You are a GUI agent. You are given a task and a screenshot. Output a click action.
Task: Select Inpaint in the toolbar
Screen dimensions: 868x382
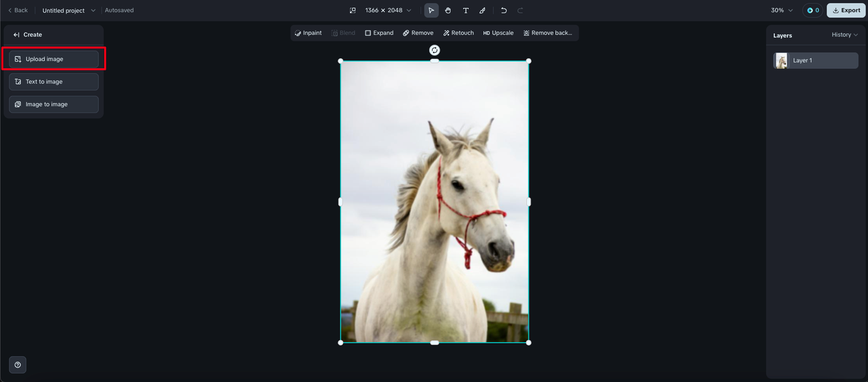coord(309,33)
